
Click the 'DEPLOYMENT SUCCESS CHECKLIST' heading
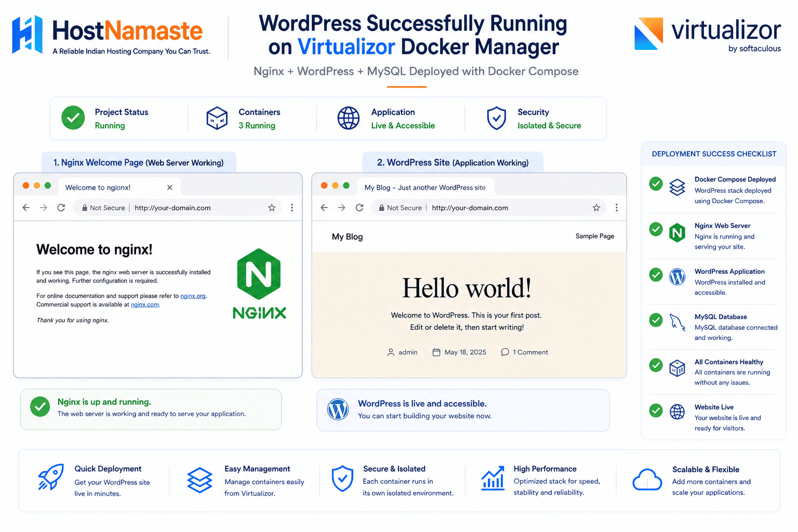point(714,154)
